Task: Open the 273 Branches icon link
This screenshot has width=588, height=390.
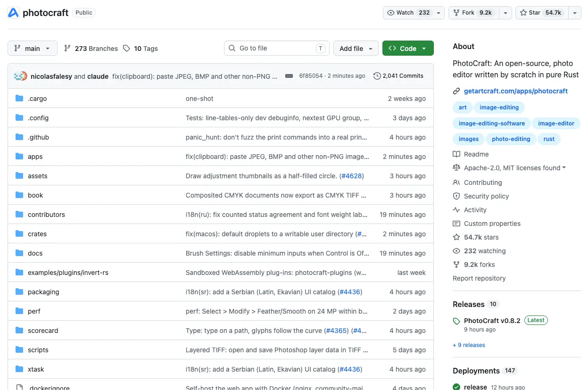Action: (x=67, y=48)
